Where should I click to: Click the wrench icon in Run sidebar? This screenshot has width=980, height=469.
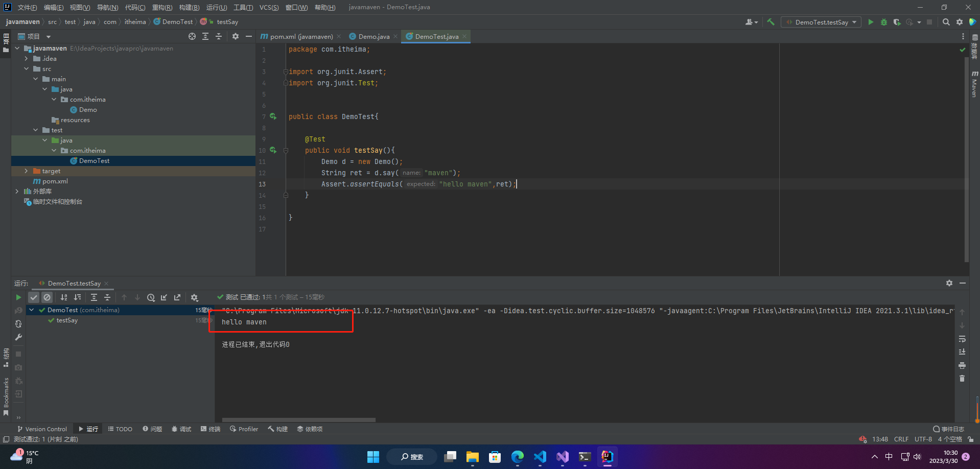click(x=18, y=337)
